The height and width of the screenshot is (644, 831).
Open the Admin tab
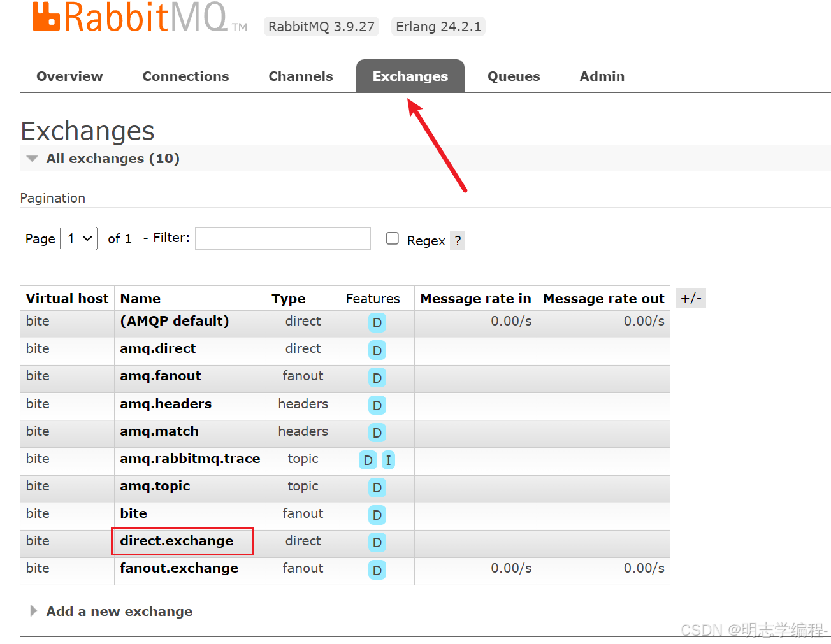pyautogui.click(x=602, y=76)
